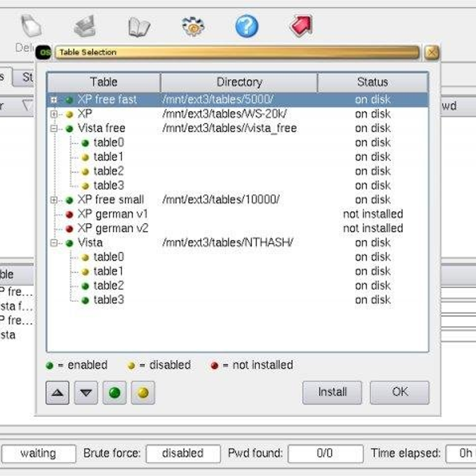Image resolution: width=476 pixels, height=476 pixels.
Task: Click the Pwd found 0/0 field
Action: pyautogui.click(x=325, y=453)
